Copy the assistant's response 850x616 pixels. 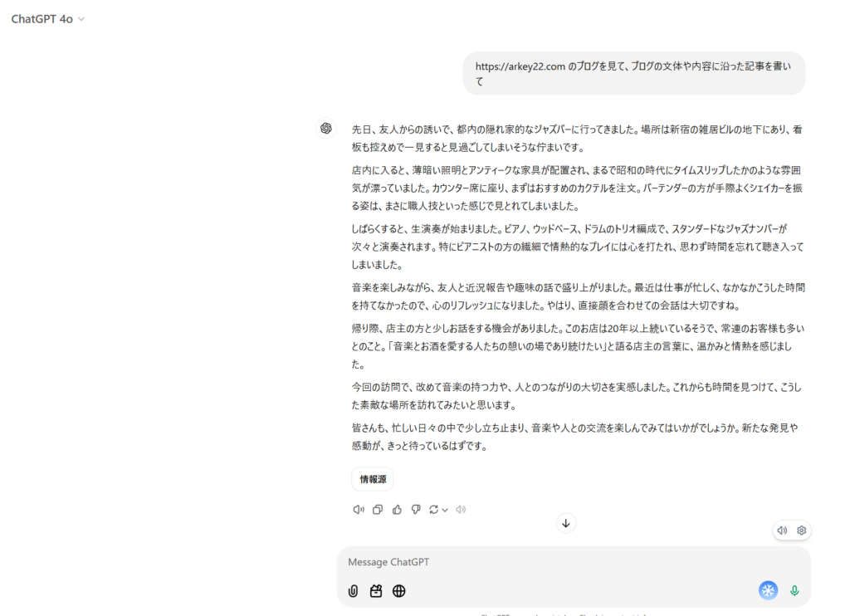[378, 509]
